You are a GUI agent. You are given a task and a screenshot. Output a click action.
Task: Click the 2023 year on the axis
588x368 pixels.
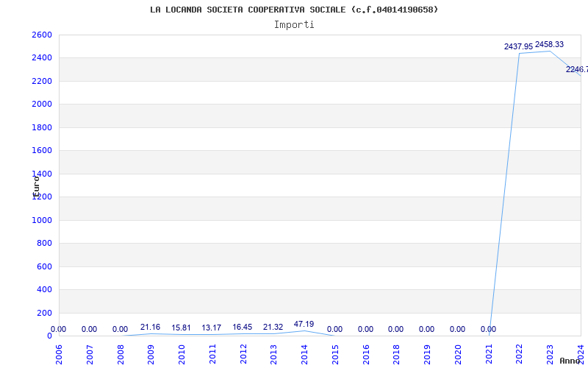coord(550,355)
